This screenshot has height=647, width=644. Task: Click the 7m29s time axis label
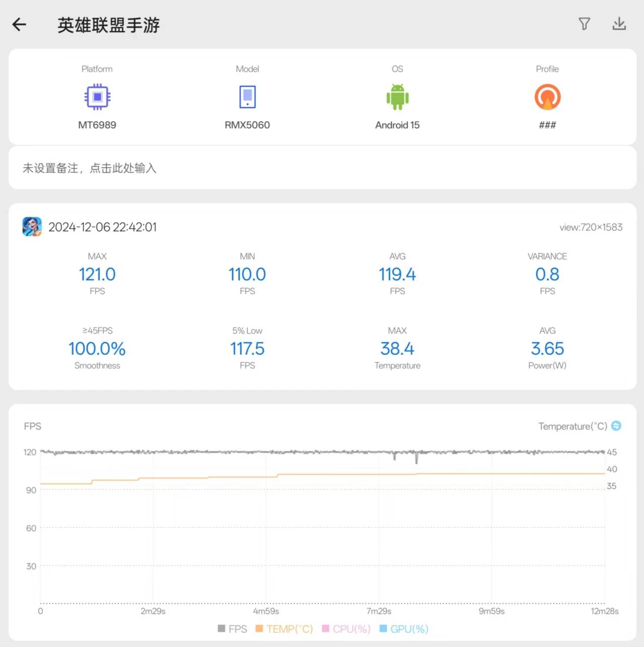tap(379, 611)
